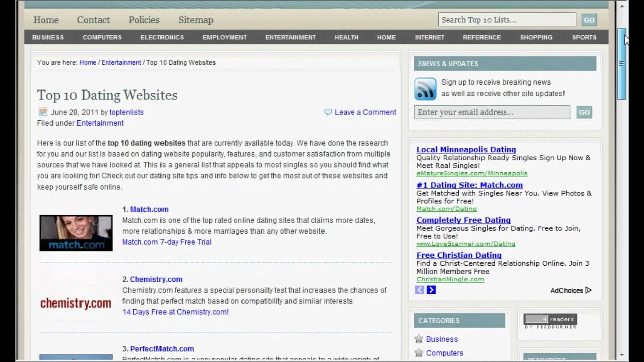Click the calendar icon beside June 28, 2011
Screen dimensions: 644x362
(x=43, y=112)
